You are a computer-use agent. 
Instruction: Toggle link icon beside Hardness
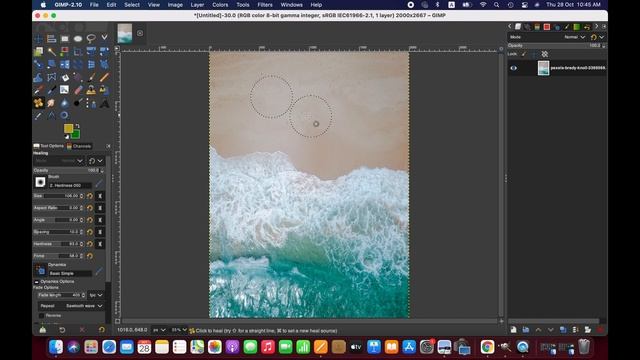[x=100, y=244]
